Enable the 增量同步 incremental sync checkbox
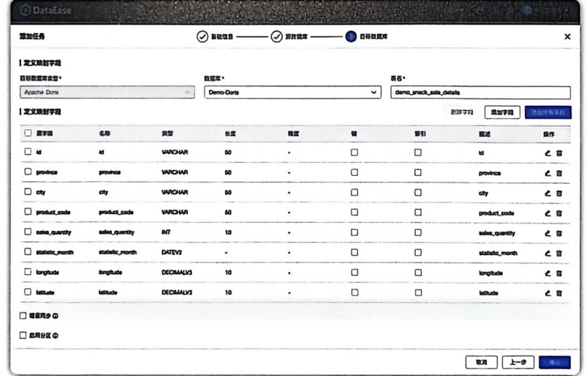 click(23, 316)
